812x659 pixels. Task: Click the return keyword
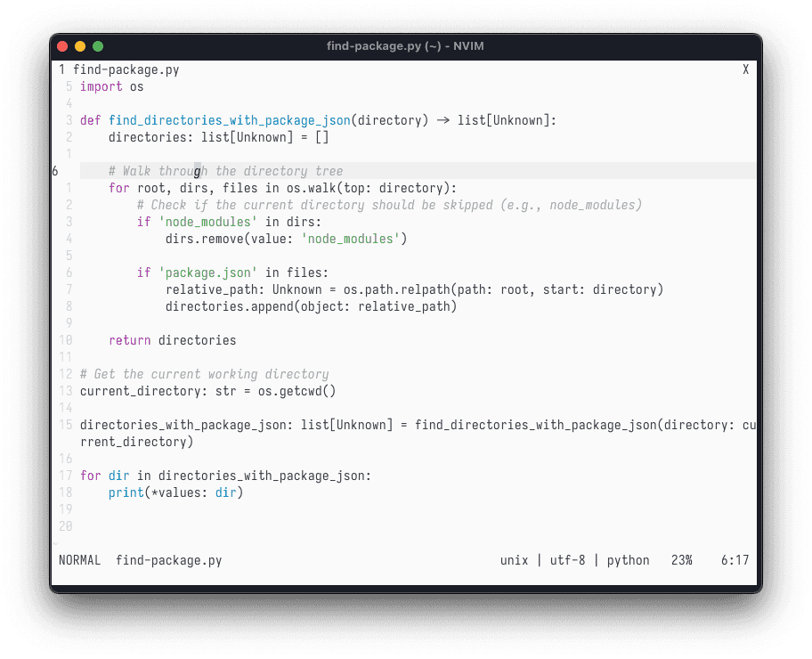(x=129, y=340)
